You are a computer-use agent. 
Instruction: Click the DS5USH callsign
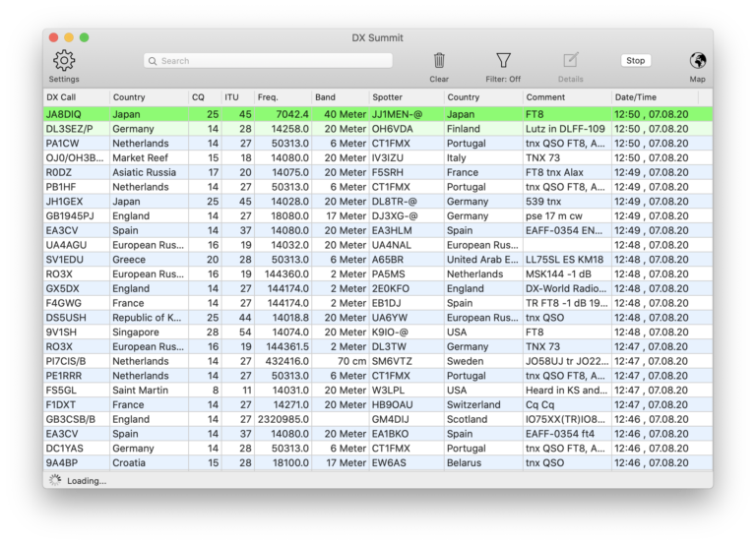[66, 318]
